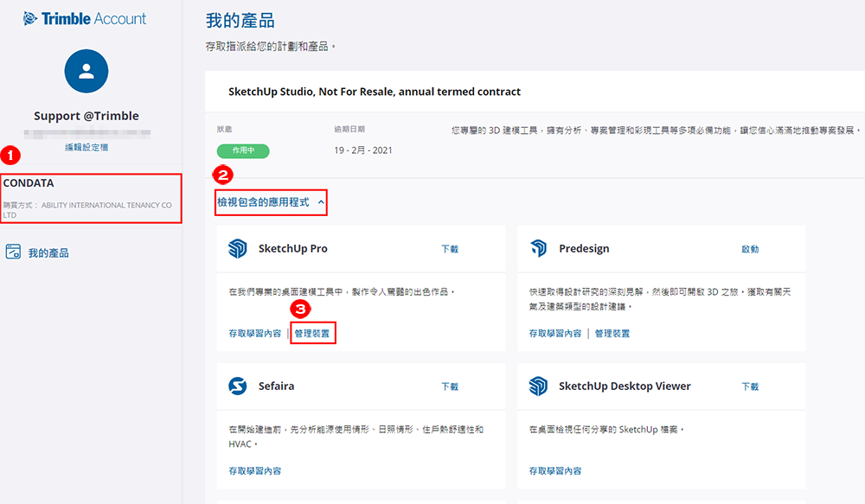Click 編輯設定檔 under the profile
This screenshot has width=865, height=504.
86,148
